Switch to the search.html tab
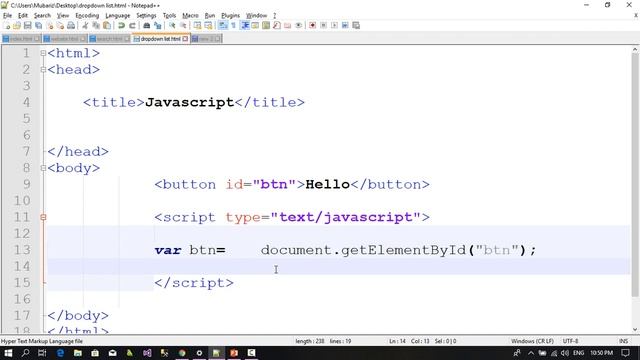Image resolution: width=640 pixels, height=360 pixels. pos(109,39)
